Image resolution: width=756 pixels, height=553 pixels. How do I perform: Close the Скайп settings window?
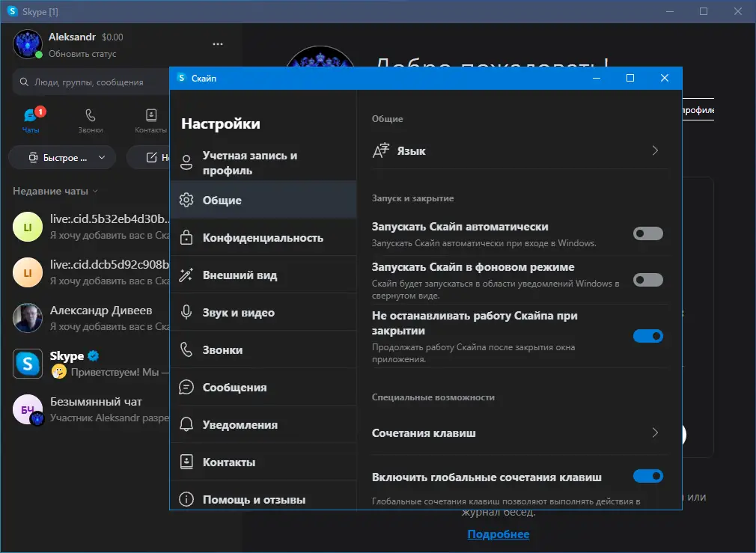(x=665, y=78)
